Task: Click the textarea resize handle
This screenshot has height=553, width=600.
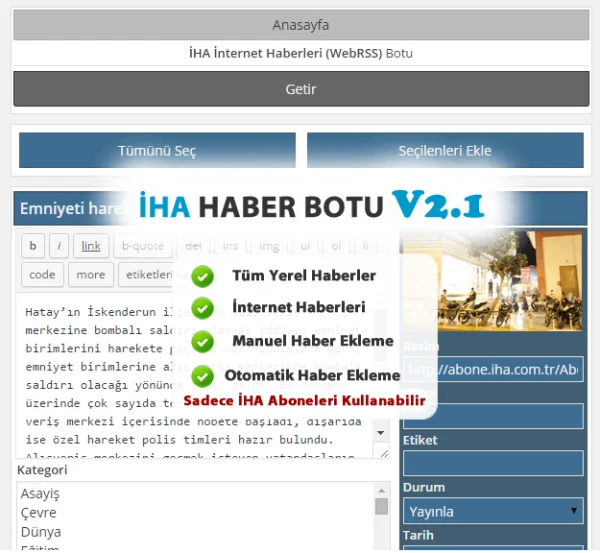Action: tap(384, 453)
